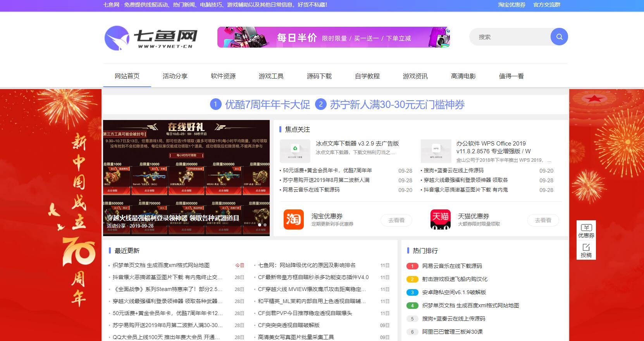Viewport: 644px width, 341px height.
Task: Go to 网站首页 tab
Action: tap(127, 76)
